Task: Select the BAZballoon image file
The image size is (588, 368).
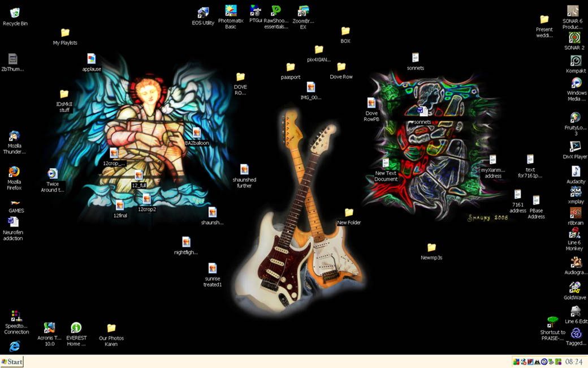Action: coord(197,133)
